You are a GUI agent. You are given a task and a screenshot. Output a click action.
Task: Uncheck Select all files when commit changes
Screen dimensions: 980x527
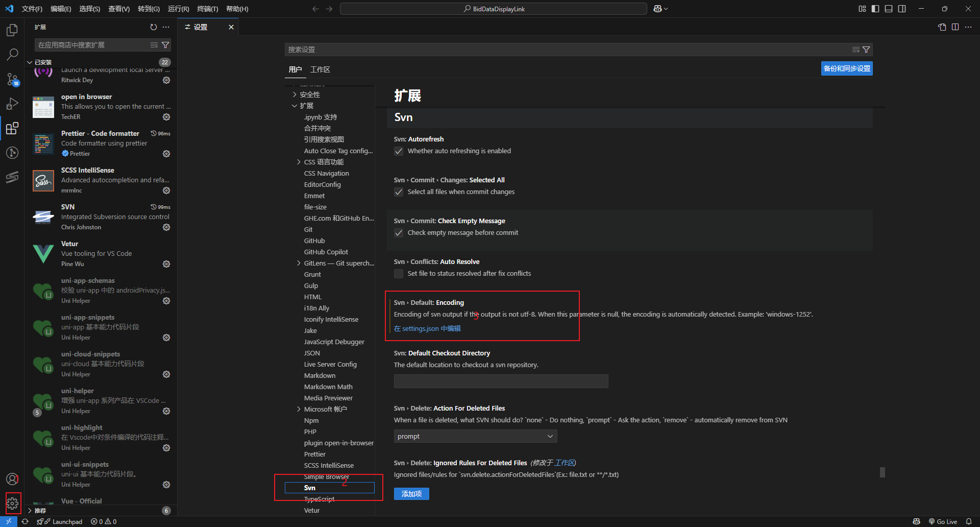[399, 192]
